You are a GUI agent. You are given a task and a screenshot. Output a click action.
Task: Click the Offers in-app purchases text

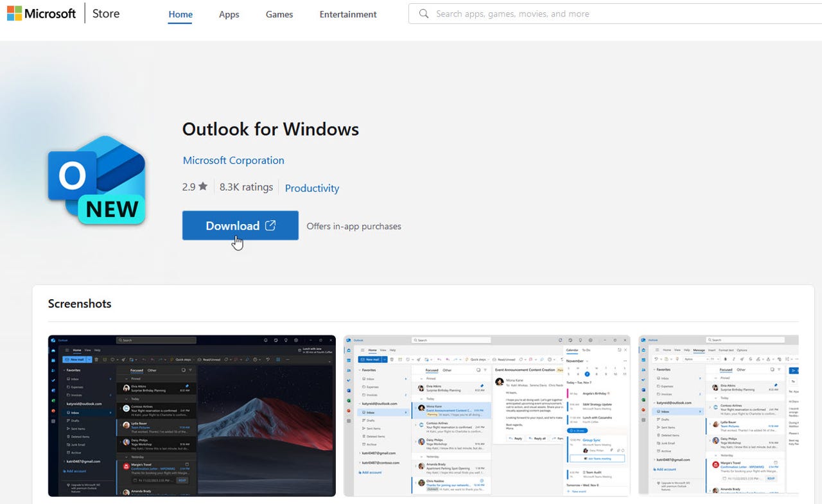[354, 226]
